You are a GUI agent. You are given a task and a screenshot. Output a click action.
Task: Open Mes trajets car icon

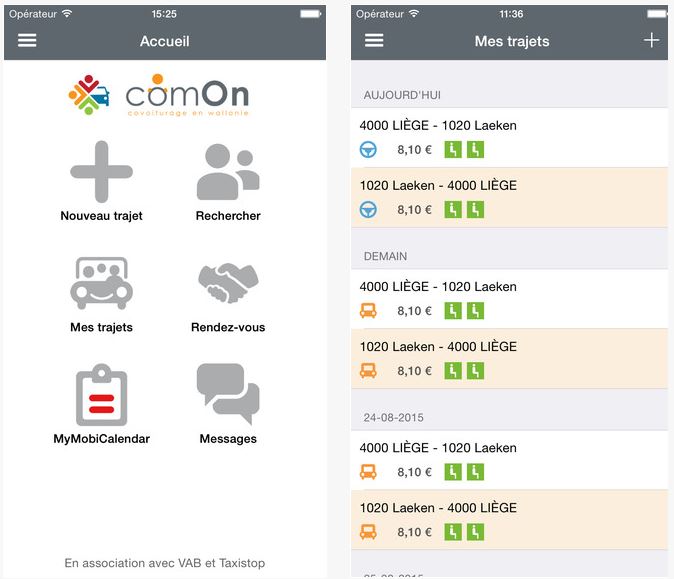[x=101, y=283]
